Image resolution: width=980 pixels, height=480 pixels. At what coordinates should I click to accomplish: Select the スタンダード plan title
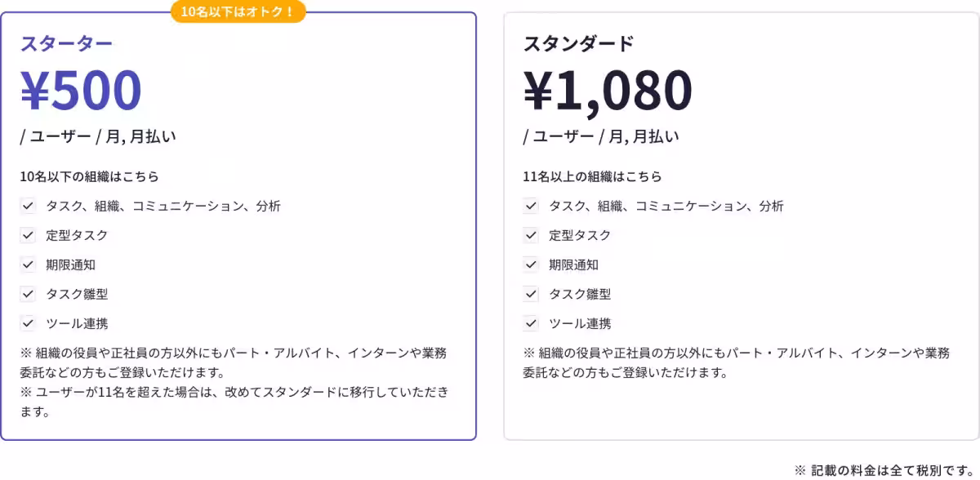pos(578,43)
